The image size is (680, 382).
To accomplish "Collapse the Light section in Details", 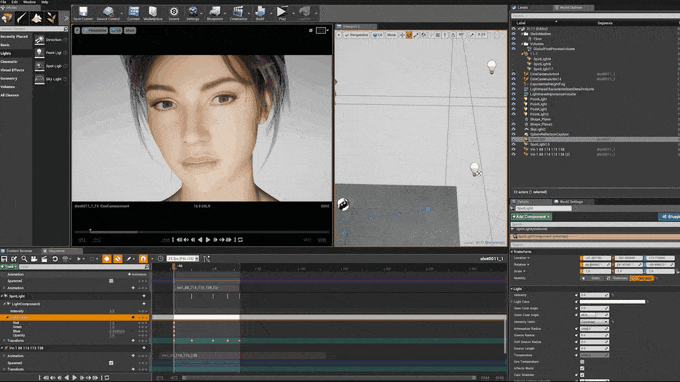I will [x=512, y=289].
